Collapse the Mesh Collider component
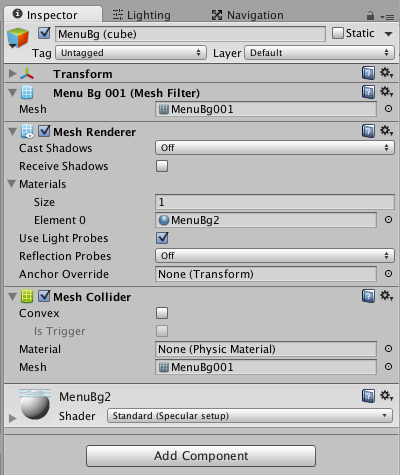 click(x=12, y=297)
